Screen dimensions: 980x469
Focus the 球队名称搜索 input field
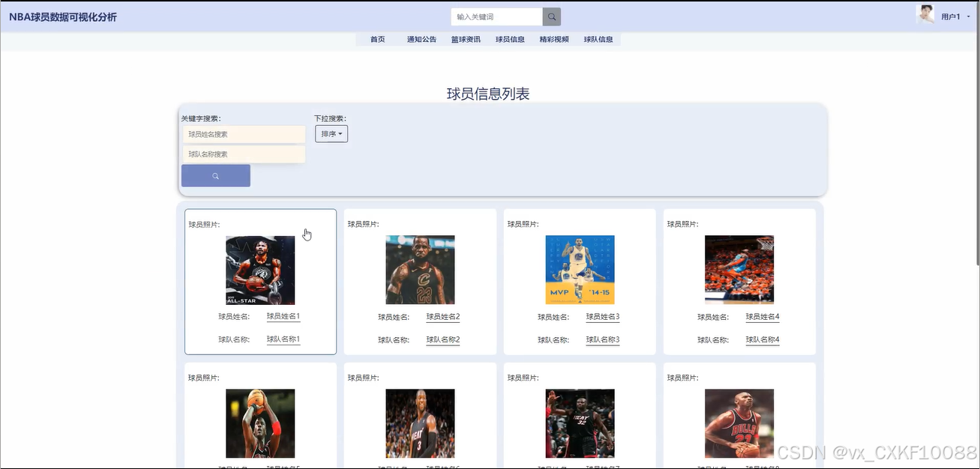tap(244, 154)
